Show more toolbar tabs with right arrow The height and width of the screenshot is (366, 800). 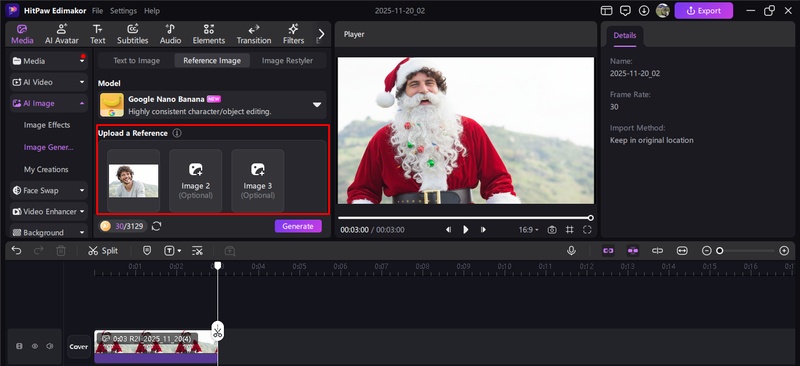pyautogui.click(x=321, y=34)
